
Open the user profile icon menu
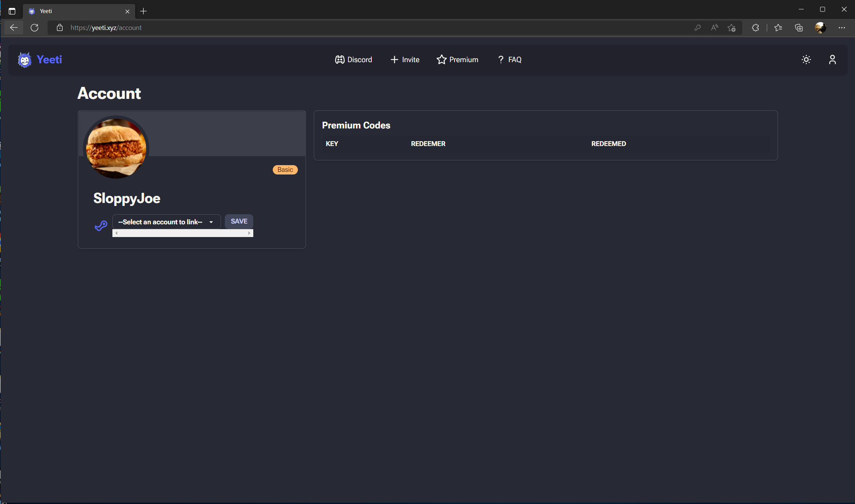click(832, 60)
